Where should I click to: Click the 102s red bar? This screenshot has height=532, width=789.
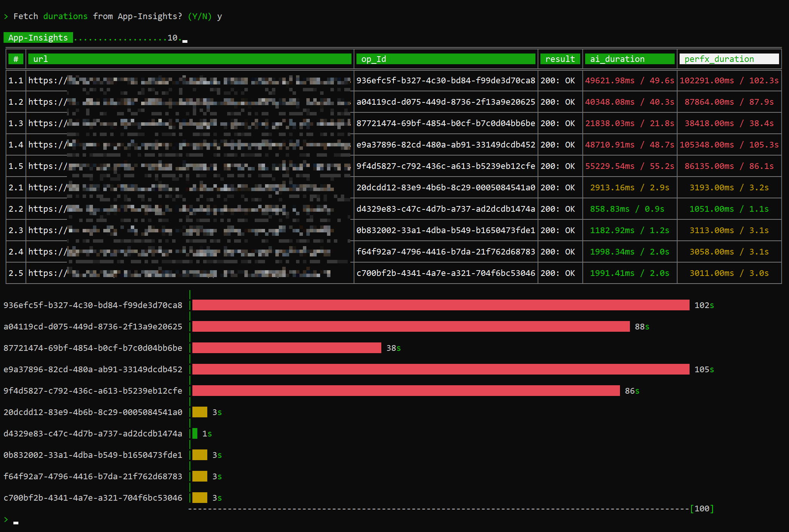pos(440,305)
